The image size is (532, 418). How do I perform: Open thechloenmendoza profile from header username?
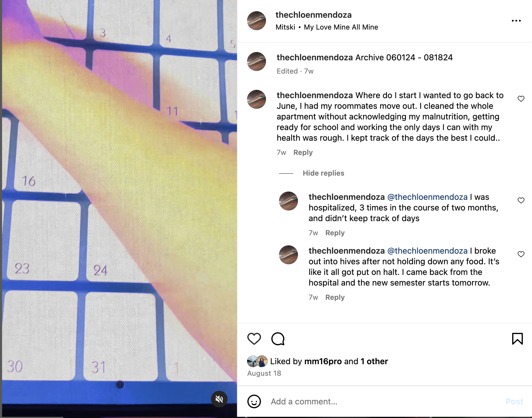pos(313,15)
